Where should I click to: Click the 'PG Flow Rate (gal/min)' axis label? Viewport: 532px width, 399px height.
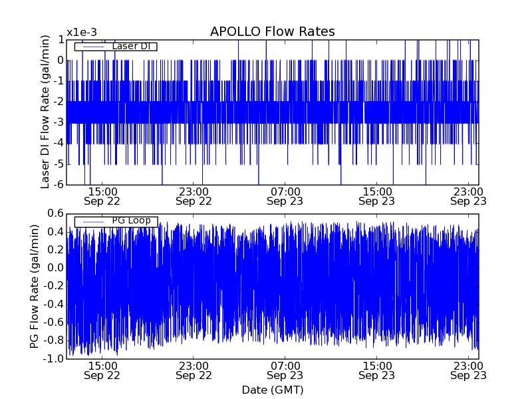pos(34,287)
